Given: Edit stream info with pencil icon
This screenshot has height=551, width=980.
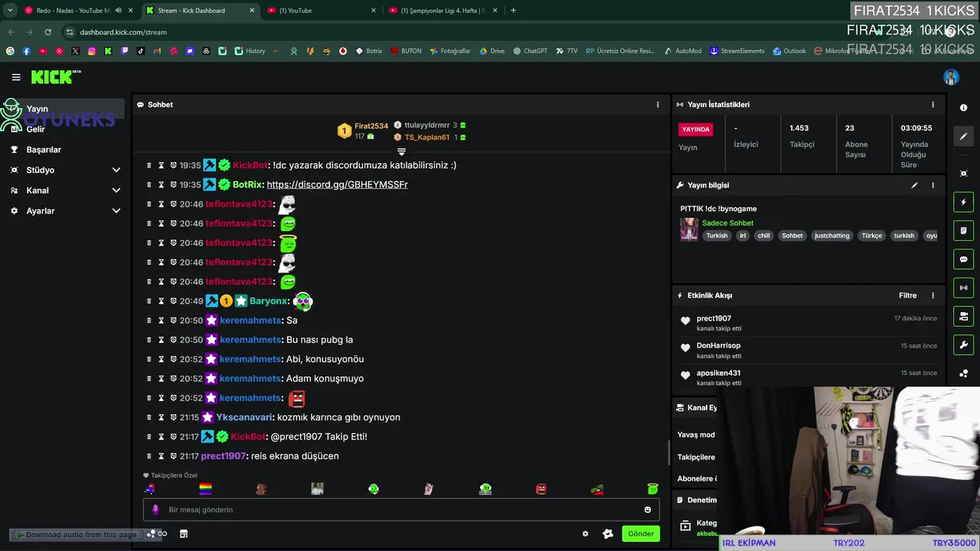Looking at the screenshot, I should (914, 185).
